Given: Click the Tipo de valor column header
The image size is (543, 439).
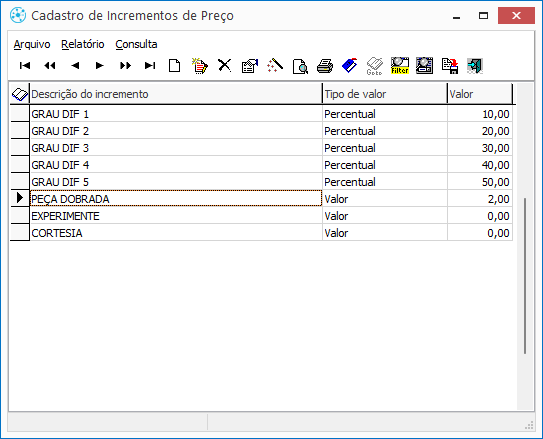Looking at the screenshot, I should coord(385,94).
